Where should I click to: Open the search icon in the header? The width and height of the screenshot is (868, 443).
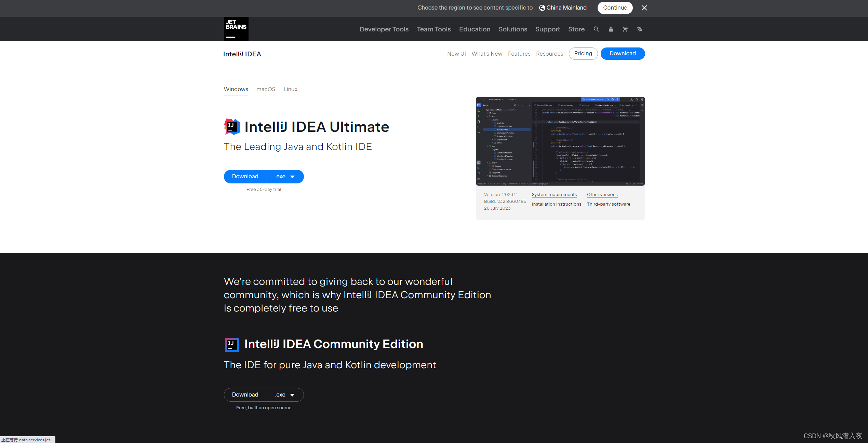point(596,29)
